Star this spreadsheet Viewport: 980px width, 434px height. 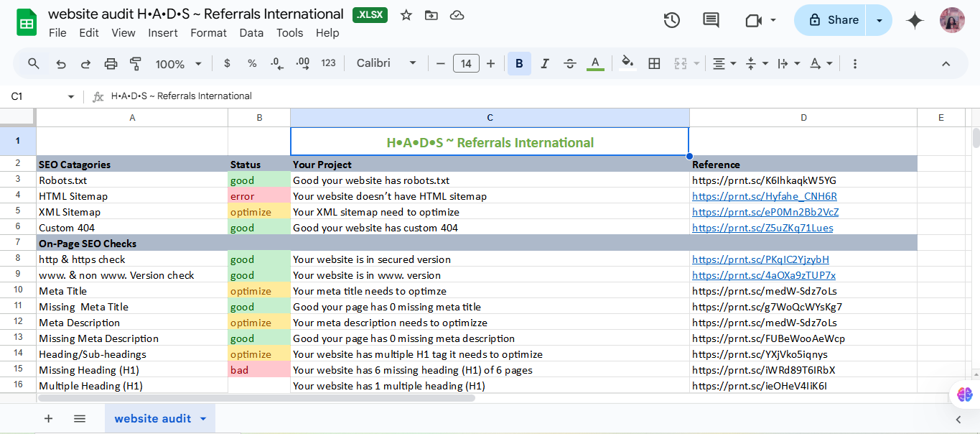406,14
